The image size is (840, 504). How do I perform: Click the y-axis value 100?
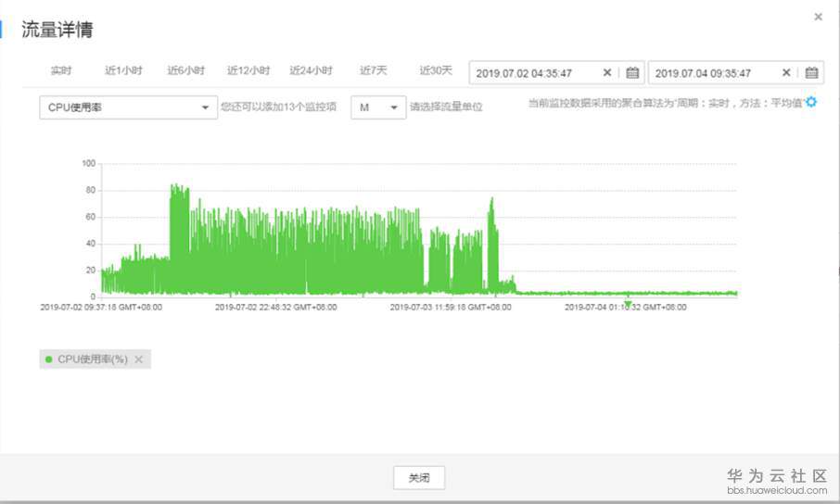click(x=89, y=163)
